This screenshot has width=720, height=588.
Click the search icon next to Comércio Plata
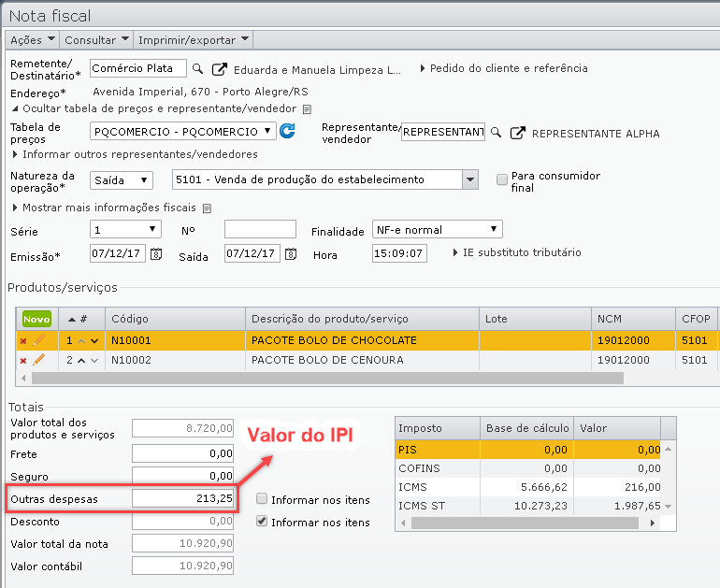tap(197, 68)
